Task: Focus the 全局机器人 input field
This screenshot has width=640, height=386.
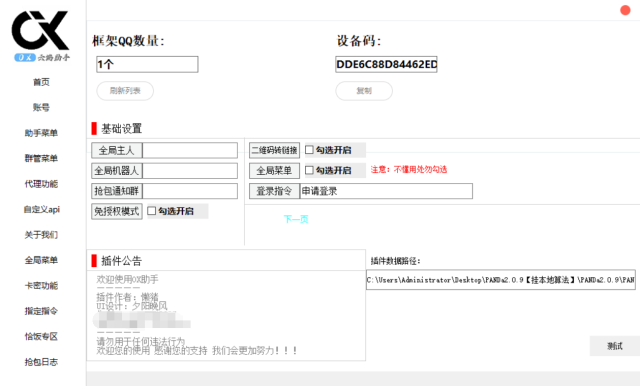Action: click(x=190, y=171)
